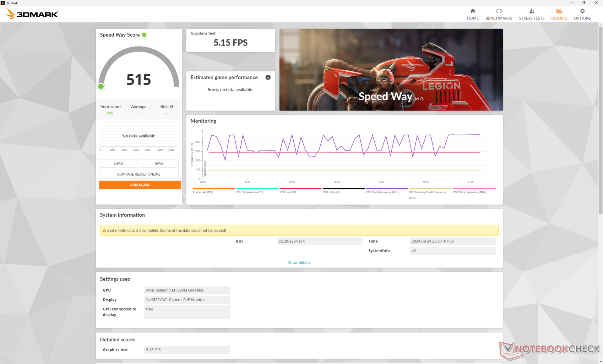Click the green validation checkmark icon

click(x=144, y=35)
